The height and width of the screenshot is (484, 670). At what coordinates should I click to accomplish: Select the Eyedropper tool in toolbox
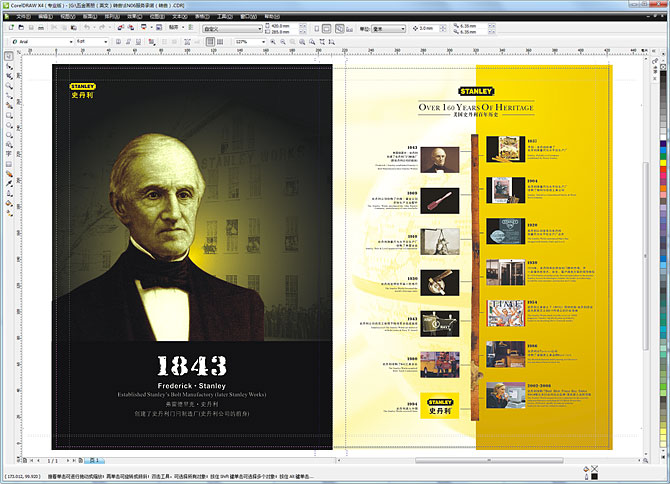[x=8, y=184]
